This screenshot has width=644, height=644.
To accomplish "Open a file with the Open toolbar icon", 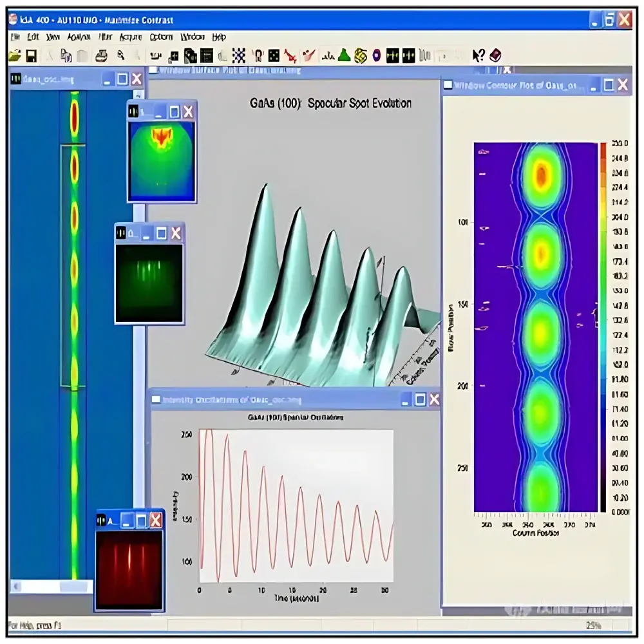I will click(x=16, y=55).
